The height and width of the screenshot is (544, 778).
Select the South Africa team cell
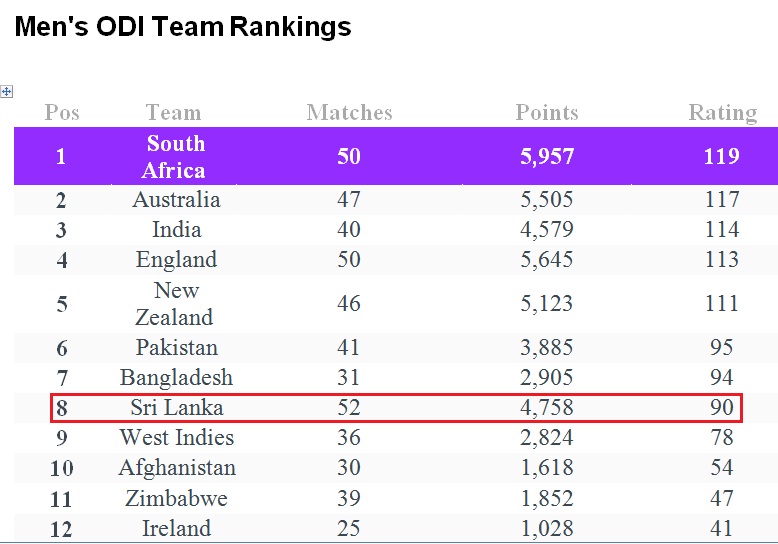pyautogui.click(x=174, y=156)
